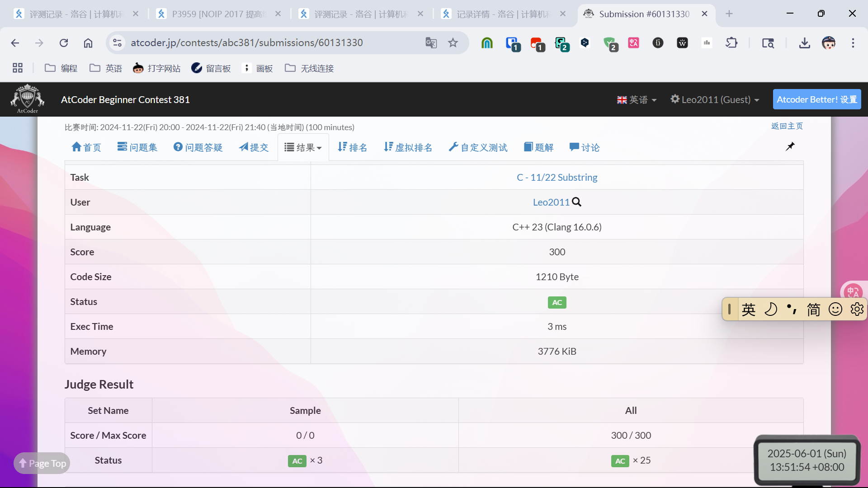
Task: Open the 虚拟排名 nav tab
Action: pyautogui.click(x=408, y=147)
